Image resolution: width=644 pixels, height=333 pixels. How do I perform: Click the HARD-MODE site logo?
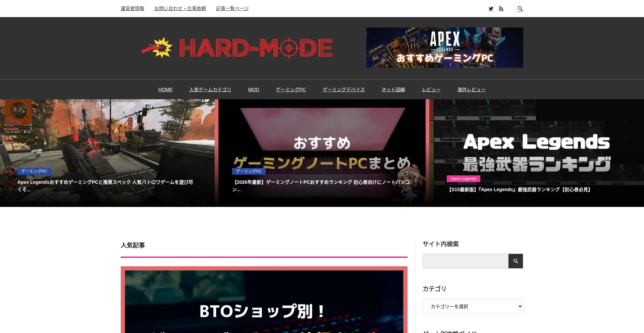coord(237,48)
